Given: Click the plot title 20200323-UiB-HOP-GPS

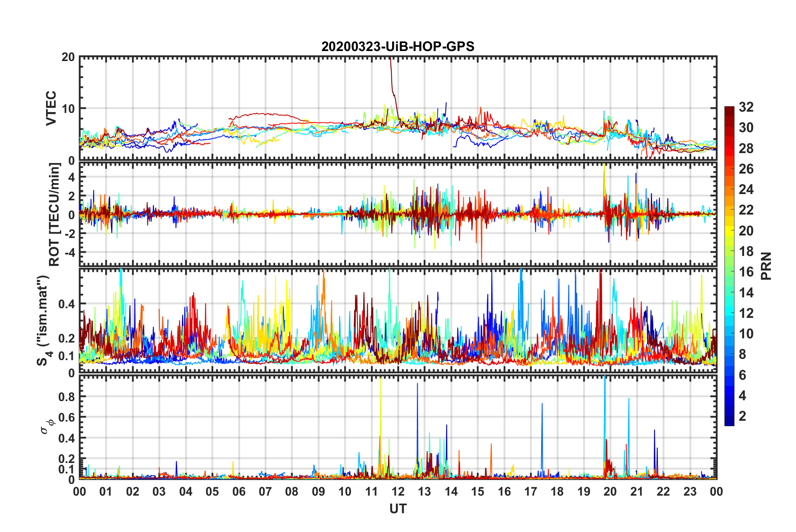Looking at the screenshot, I should [398, 46].
